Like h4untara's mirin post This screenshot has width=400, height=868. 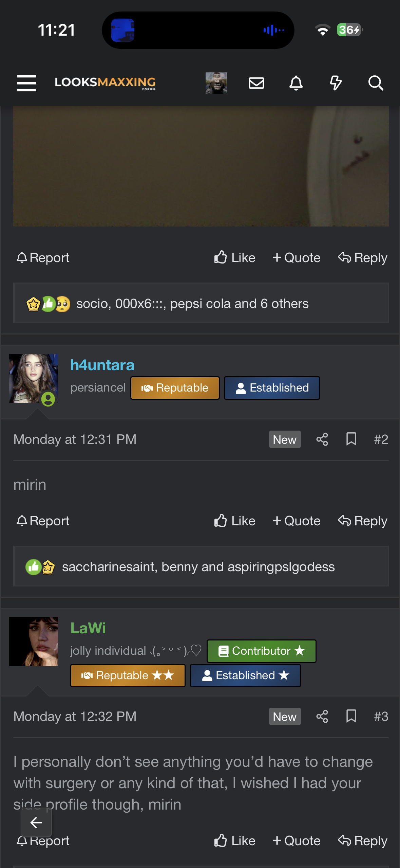pyautogui.click(x=234, y=521)
